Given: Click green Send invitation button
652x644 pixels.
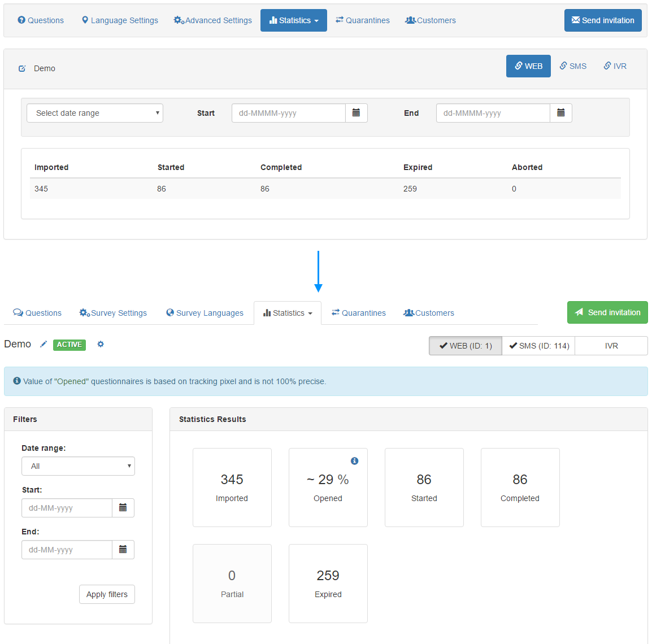Looking at the screenshot, I should (x=607, y=312).
